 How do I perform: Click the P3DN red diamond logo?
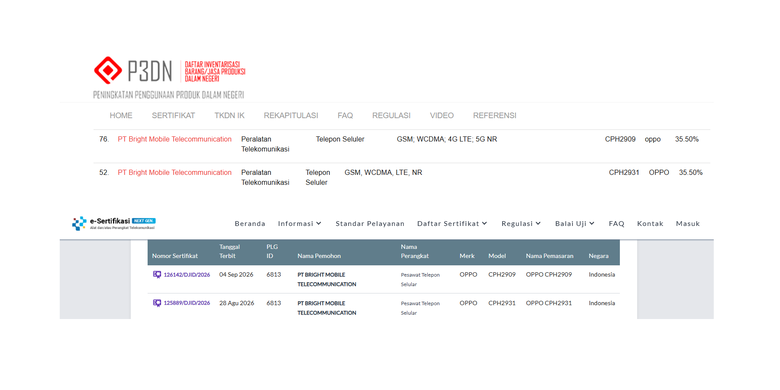(108, 70)
